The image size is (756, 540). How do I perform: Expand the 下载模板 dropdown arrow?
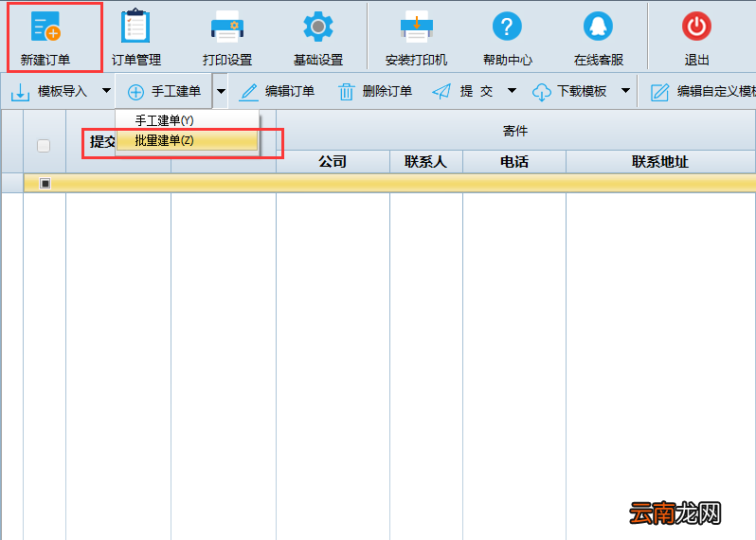[x=625, y=91]
